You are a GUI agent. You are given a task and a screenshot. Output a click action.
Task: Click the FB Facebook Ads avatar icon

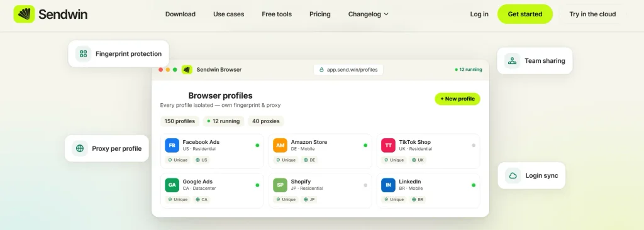tap(172, 145)
